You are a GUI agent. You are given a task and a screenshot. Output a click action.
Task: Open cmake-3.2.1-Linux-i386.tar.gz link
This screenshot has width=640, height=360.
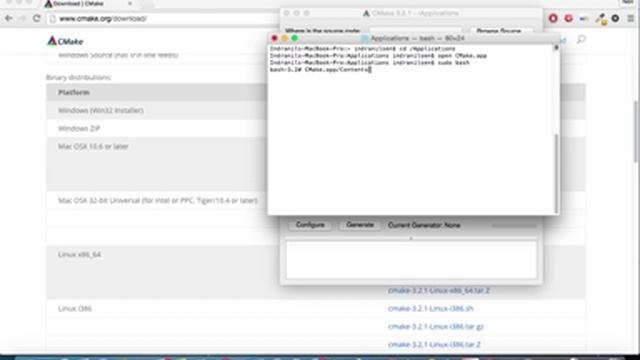(436, 327)
